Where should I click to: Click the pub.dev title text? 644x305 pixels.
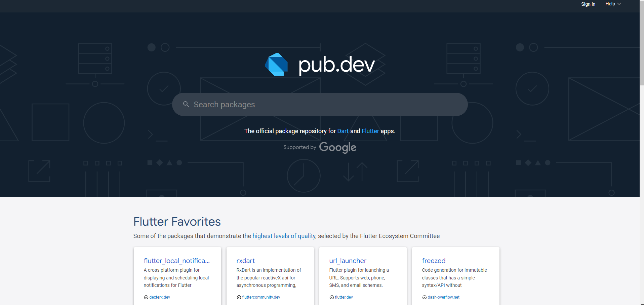(x=336, y=65)
